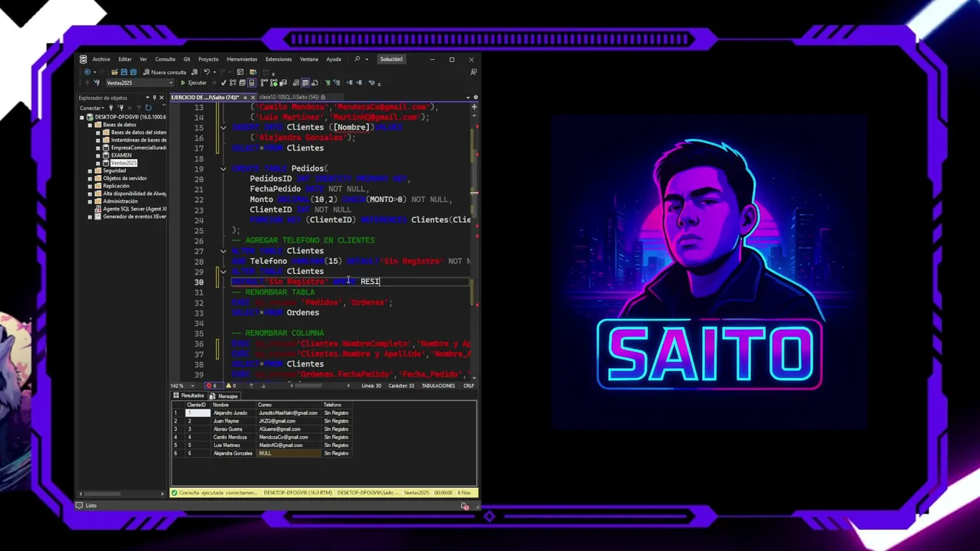The image size is (980, 551).
Task: Click the open file folder toolbar icon
Action: click(115, 72)
